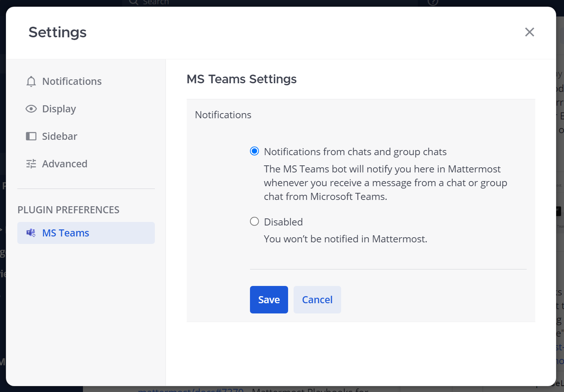Image resolution: width=564 pixels, height=392 pixels.
Task: Open the Notifications settings section
Action: pyautogui.click(x=72, y=81)
